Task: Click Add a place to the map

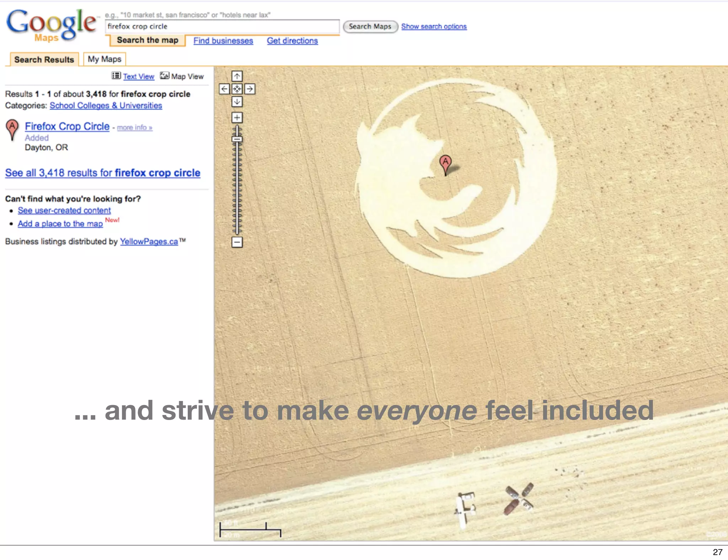Action: [x=60, y=224]
